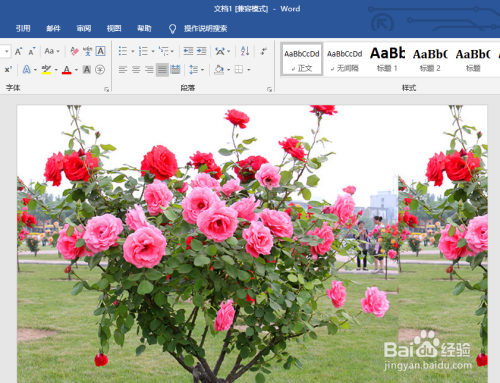Expand the Shading dropdown arrow
Viewport: 500px width, 383px height.
coord(228,70)
